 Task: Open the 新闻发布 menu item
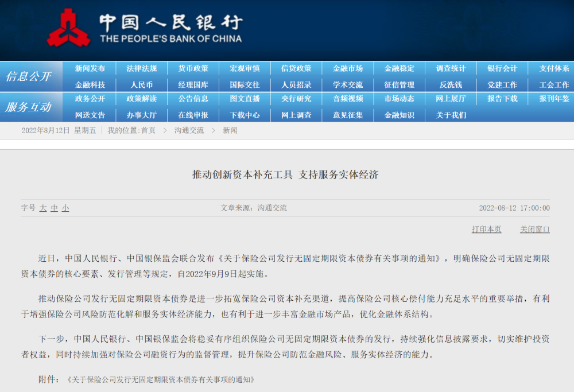[90, 68]
